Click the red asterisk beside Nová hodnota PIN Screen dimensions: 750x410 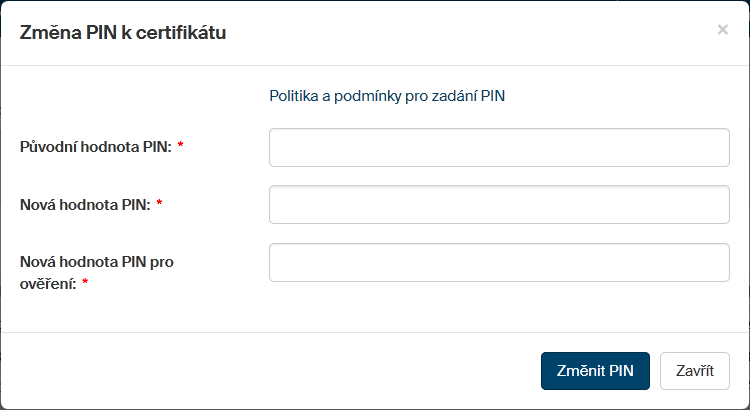(159, 205)
